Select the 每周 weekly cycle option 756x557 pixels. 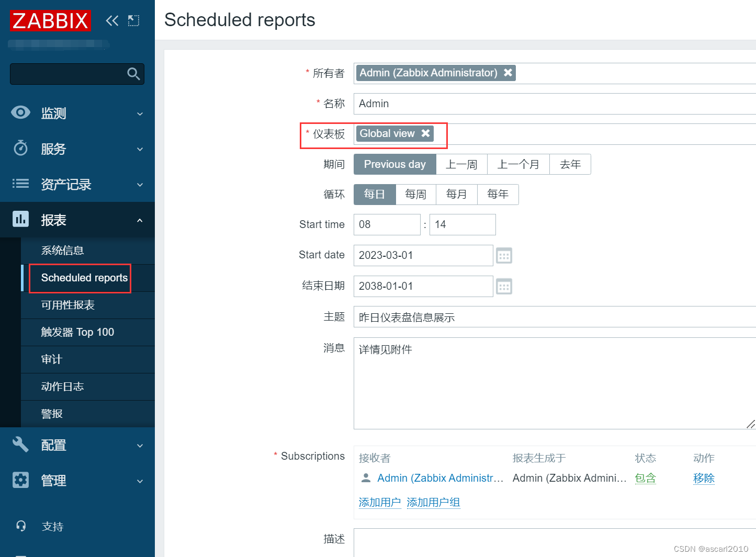click(415, 194)
